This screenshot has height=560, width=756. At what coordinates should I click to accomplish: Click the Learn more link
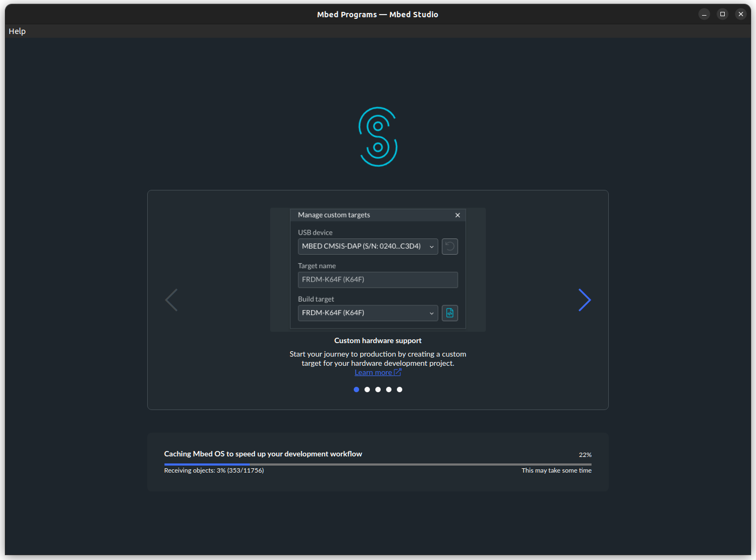tap(377, 373)
